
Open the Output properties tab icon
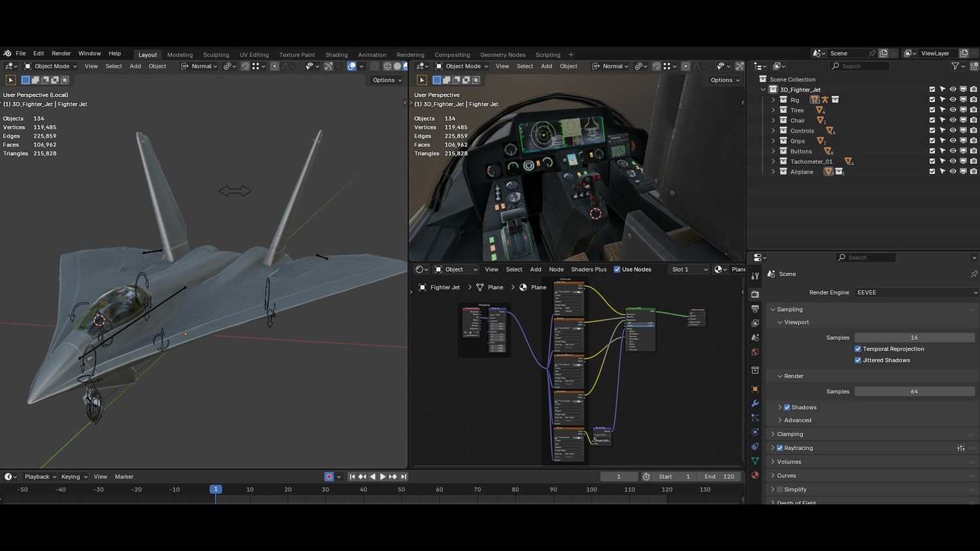coord(755,309)
